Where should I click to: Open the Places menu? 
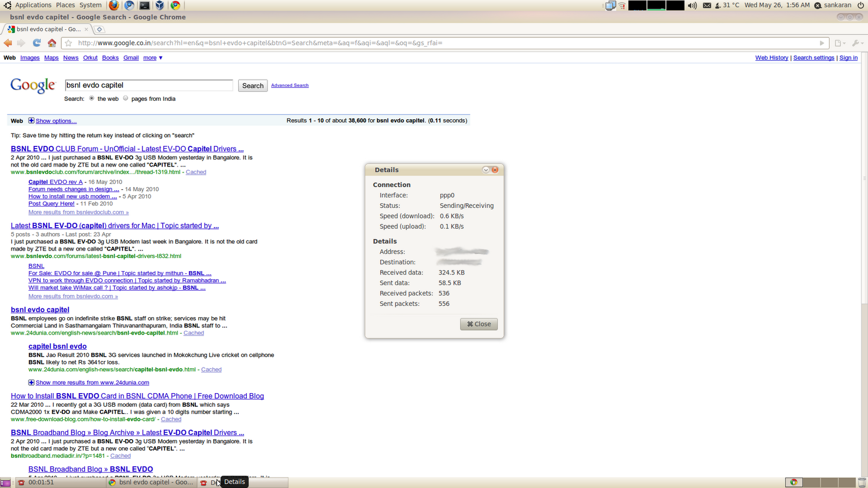pos(65,5)
